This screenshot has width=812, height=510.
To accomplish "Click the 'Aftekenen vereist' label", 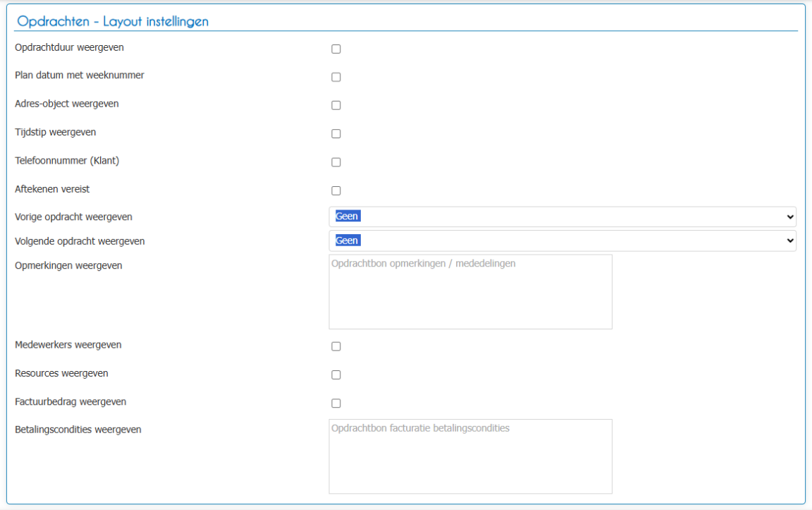I will click(52, 189).
